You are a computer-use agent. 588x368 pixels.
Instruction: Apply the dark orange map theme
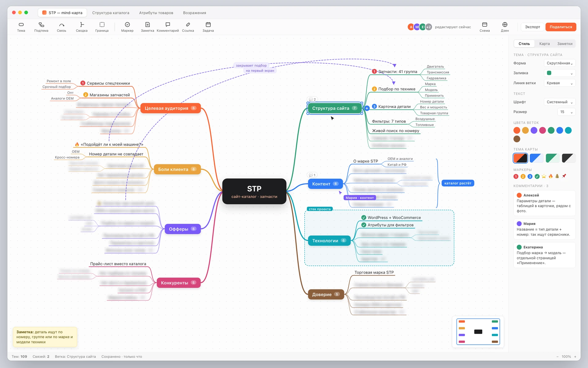coord(520,158)
